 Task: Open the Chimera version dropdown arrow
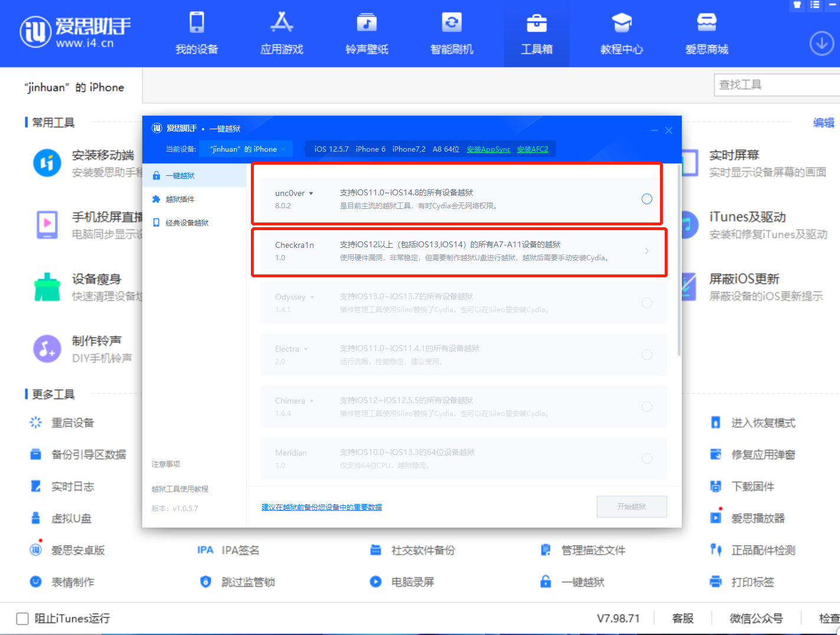point(312,401)
